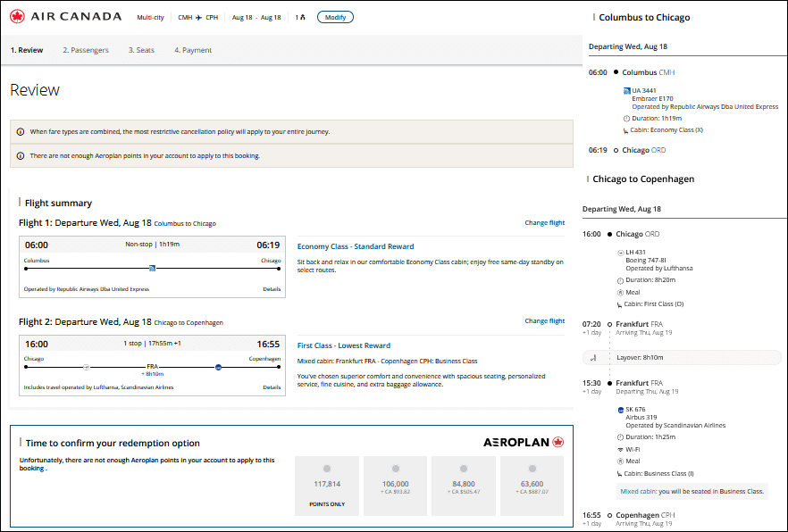Click the Modify button in the header
Image resolution: width=788 pixels, height=532 pixels.
pos(335,17)
